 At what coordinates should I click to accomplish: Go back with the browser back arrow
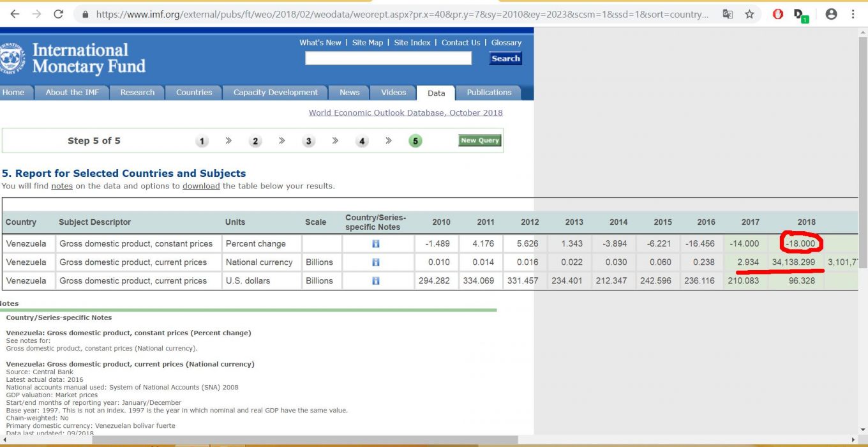pos(15,14)
